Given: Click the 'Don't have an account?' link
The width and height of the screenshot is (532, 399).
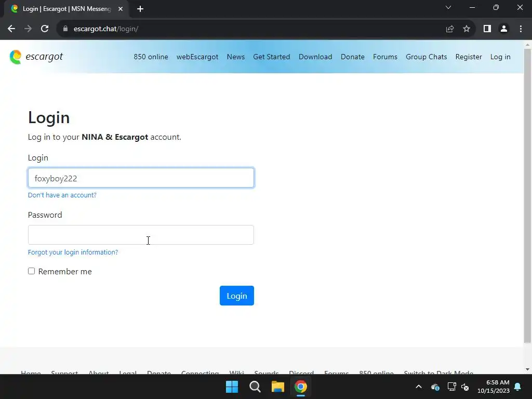Looking at the screenshot, I should pyautogui.click(x=62, y=195).
